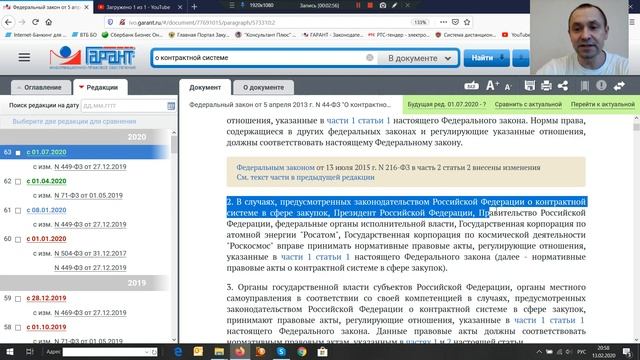The width and height of the screenshot is (640, 360).
Task: Open 'N 469-ФЗ от 27.12.2019' link
Action: click(x=90, y=312)
